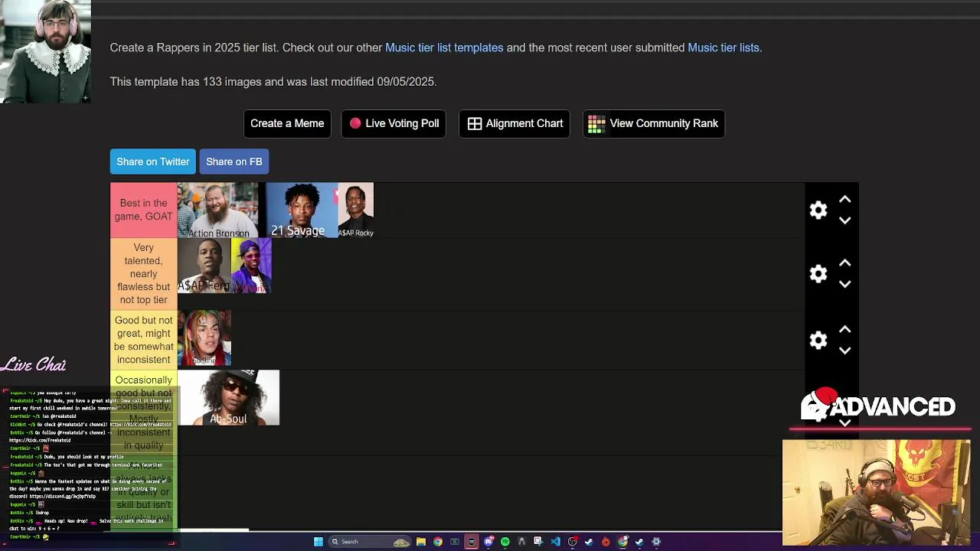Open the Settings gear on taskbar
Viewport: 980px width, 551px height.
656,542
